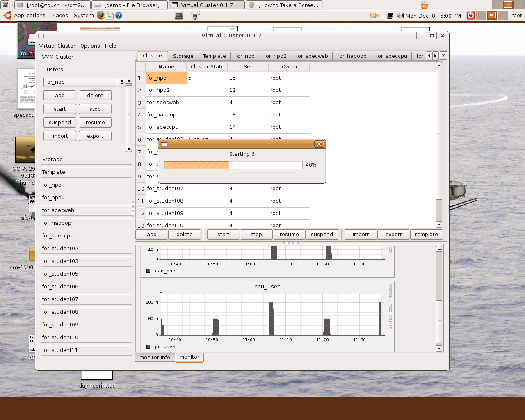Click the red power button icon
The width and height of the screenshot is (525, 420).
coord(471,16)
